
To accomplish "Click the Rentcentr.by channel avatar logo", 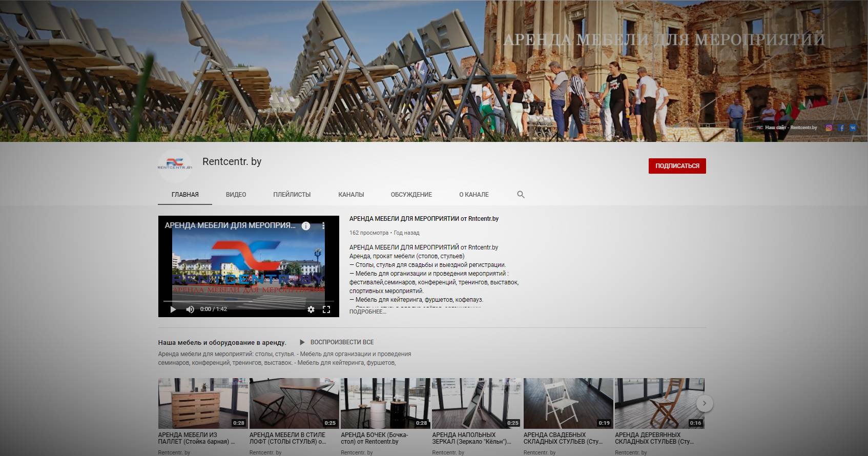I will click(175, 165).
